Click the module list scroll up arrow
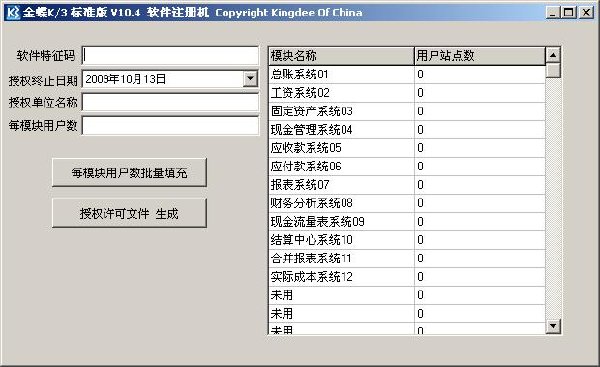The image size is (600, 367). tap(553, 55)
